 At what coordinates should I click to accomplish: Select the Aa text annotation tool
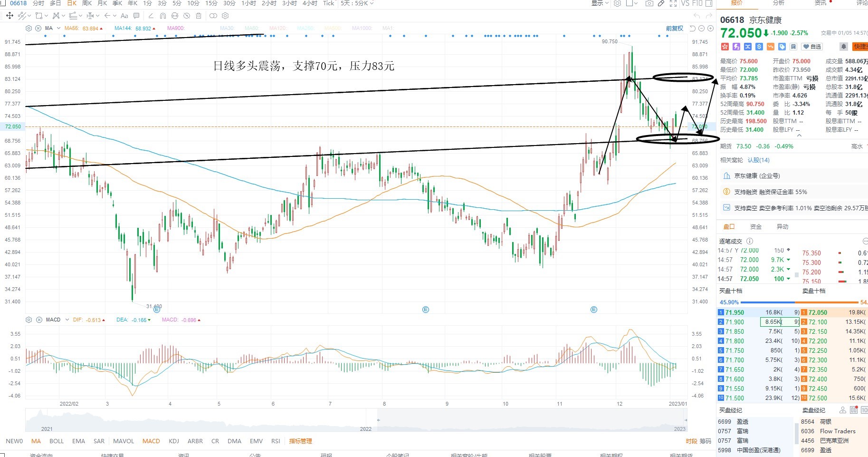pos(124,16)
